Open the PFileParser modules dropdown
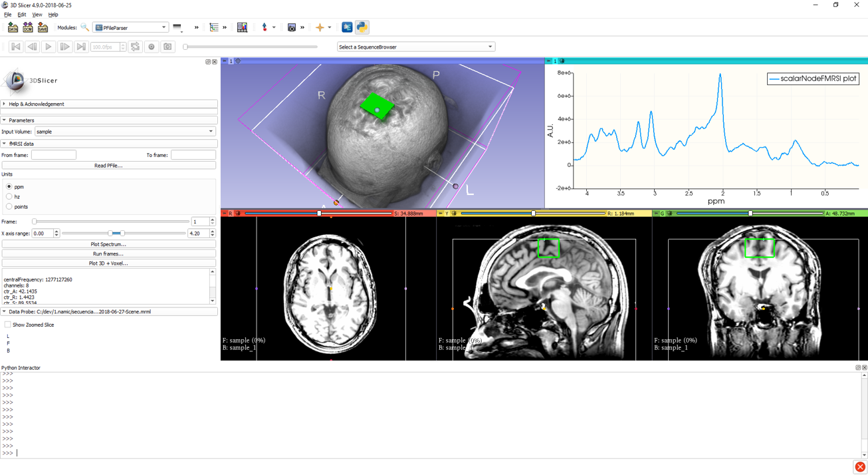868x475 pixels. [x=130, y=27]
